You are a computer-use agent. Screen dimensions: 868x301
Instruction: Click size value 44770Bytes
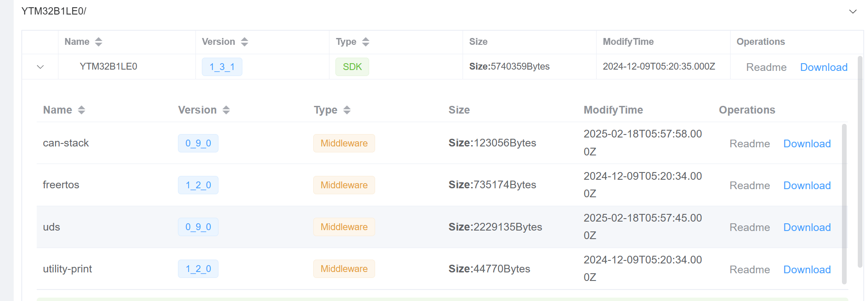tap(502, 269)
